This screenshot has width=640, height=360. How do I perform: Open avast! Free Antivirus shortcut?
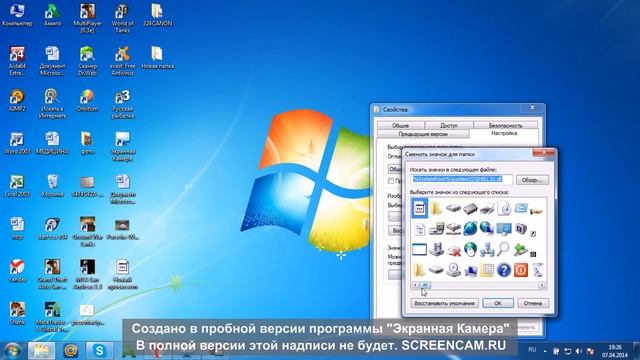tap(122, 61)
